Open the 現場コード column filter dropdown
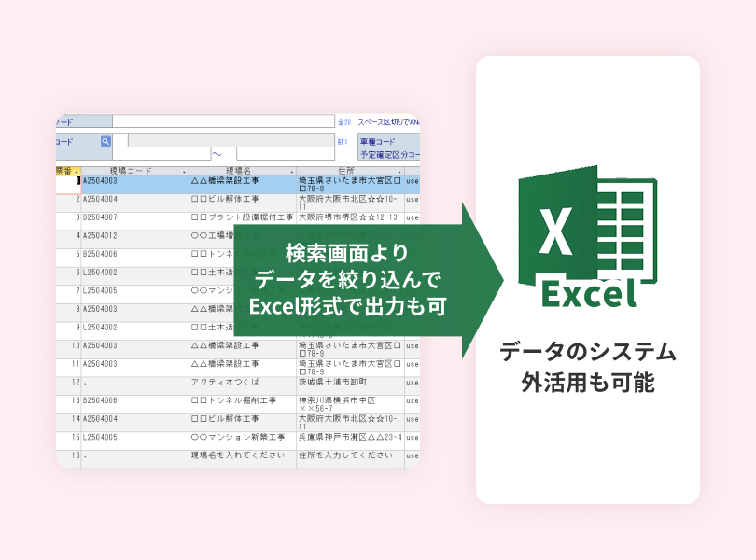Image resolution: width=756 pixels, height=560 pixels. click(184, 172)
